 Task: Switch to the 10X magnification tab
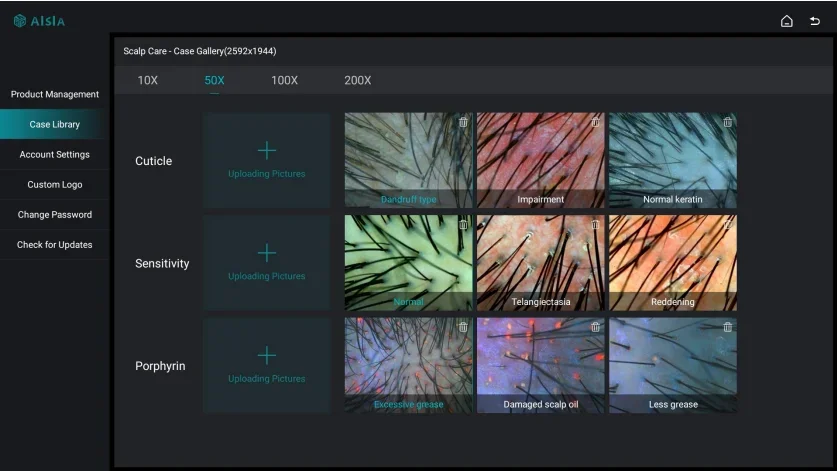[147, 81]
